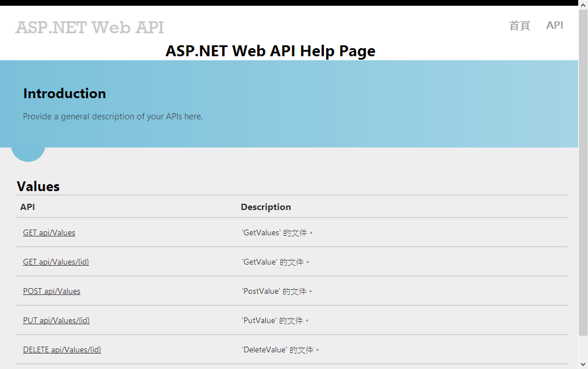Click the 'Provide a general description' paragraph
The height and width of the screenshot is (369, 588).
[113, 116]
